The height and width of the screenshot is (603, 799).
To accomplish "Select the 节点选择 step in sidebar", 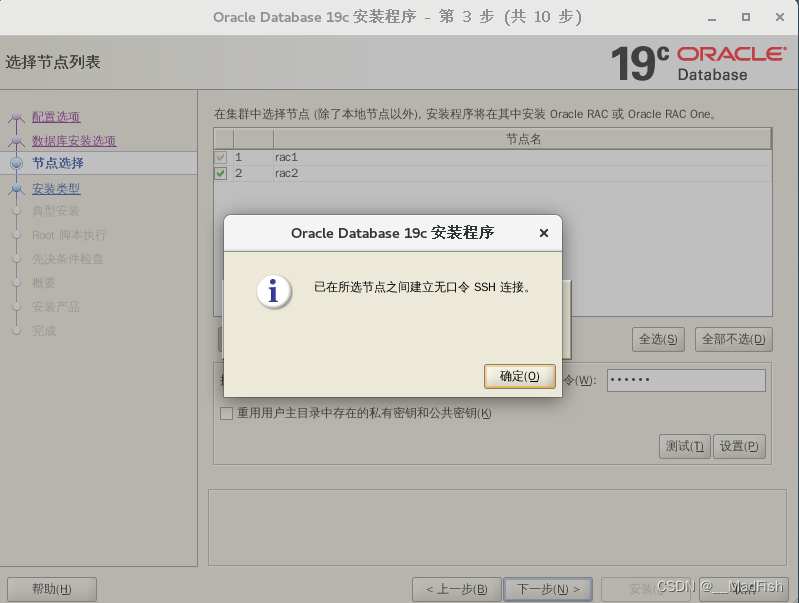I will pos(58,163).
